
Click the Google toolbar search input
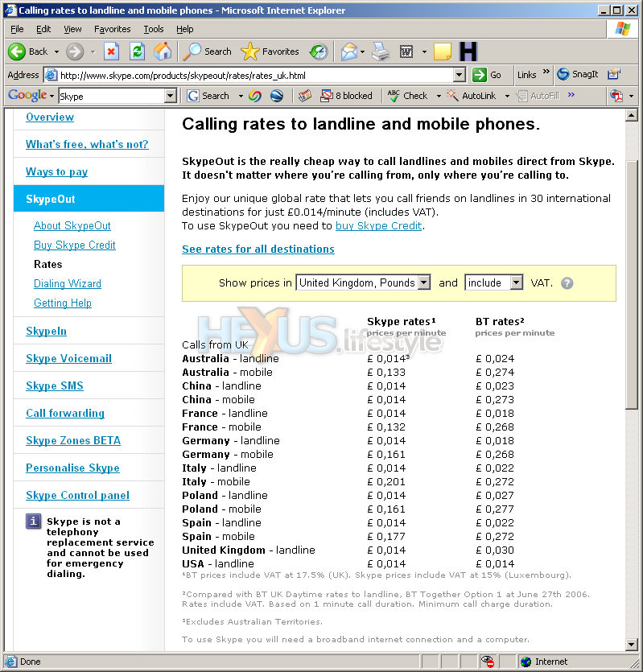tap(112, 96)
